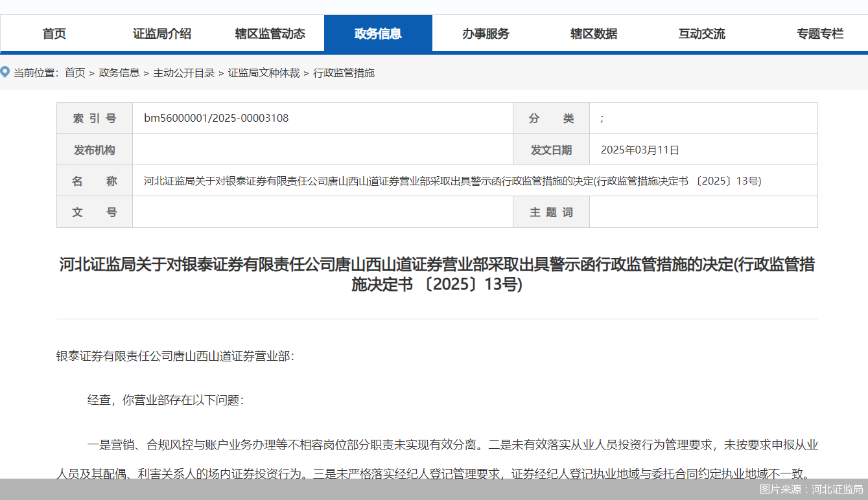Click the document title in the 名称 row
This screenshot has height=500, width=868.
click(447, 180)
